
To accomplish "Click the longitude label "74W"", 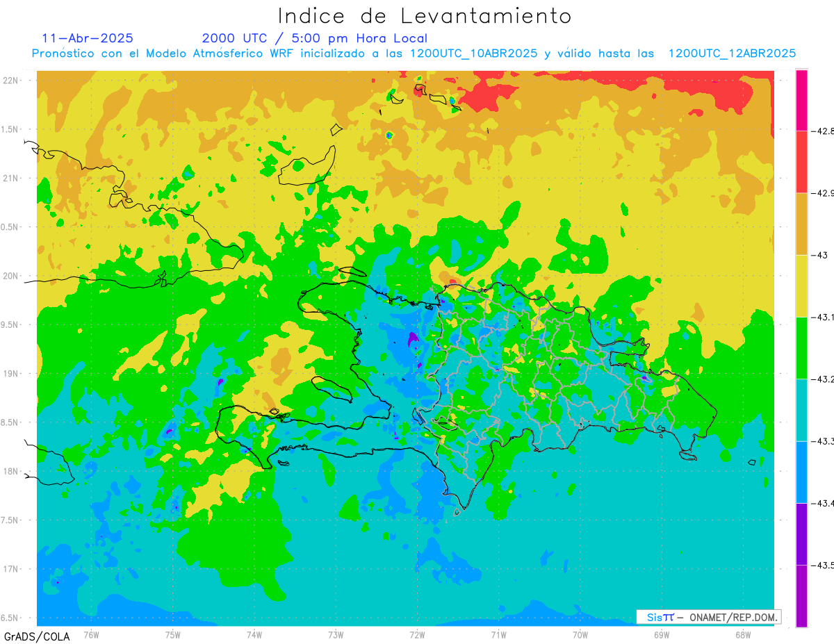I will click(x=254, y=635).
